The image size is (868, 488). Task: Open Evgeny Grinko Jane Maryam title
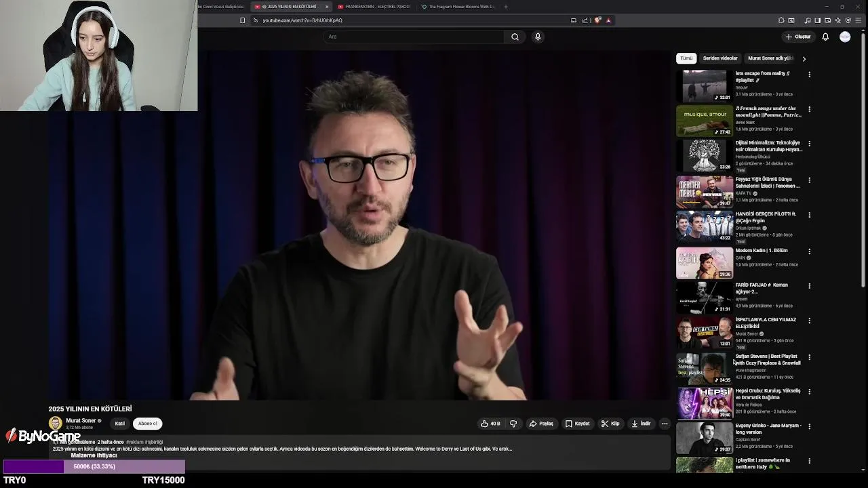pyautogui.click(x=768, y=429)
